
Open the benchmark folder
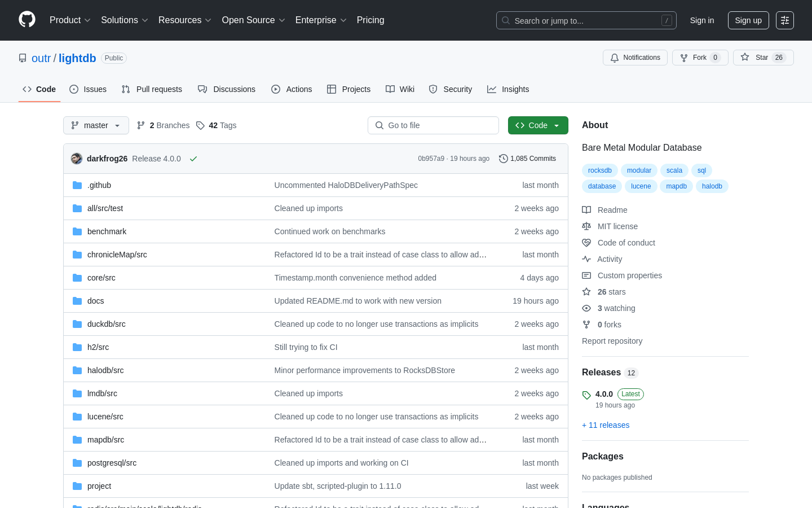107,231
